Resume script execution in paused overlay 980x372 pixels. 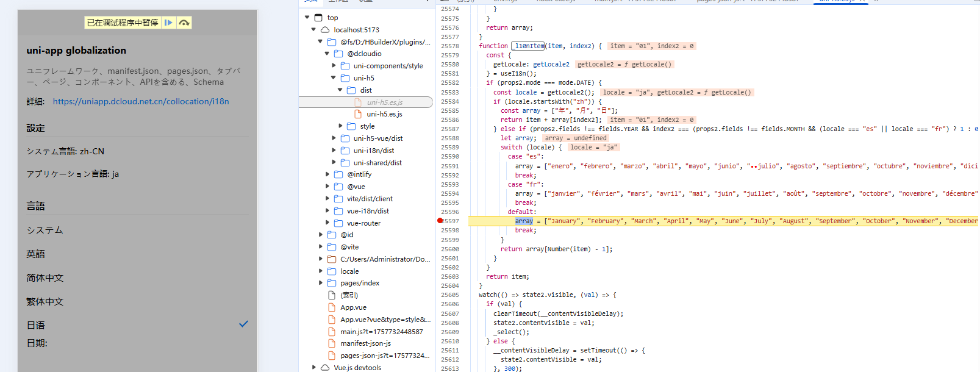(x=168, y=23)
